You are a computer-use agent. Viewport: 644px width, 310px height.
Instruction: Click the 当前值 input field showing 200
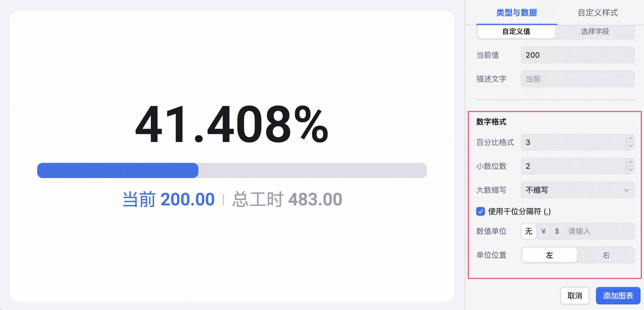tap(578, 55)
